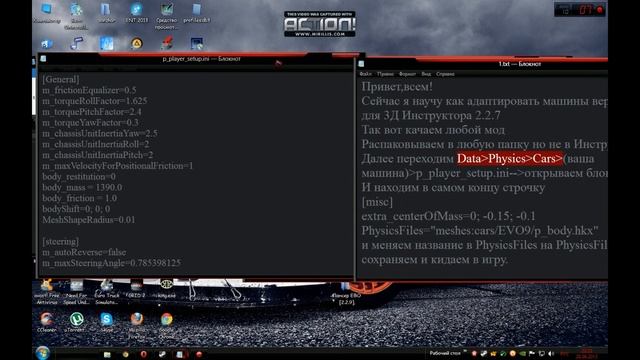Click the [misc] line in 1.txt
The image size is (640, 360).
click(x=377, y=202)
